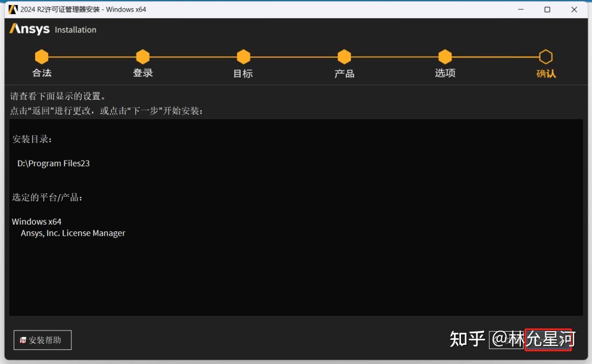Click the 目标 step hexagon icon
Screen dimensions: 592x364
(243, 56)
